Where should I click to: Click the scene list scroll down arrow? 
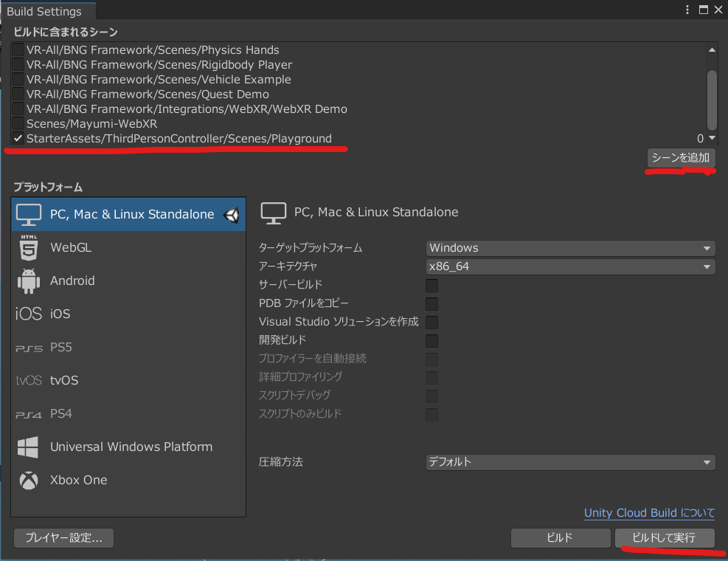pos(712,138)
